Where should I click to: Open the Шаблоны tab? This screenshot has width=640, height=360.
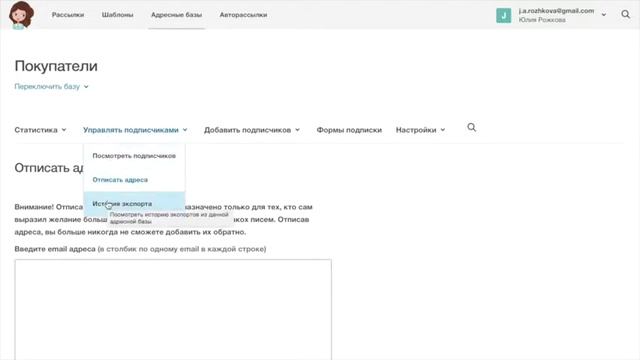point(118,15)
